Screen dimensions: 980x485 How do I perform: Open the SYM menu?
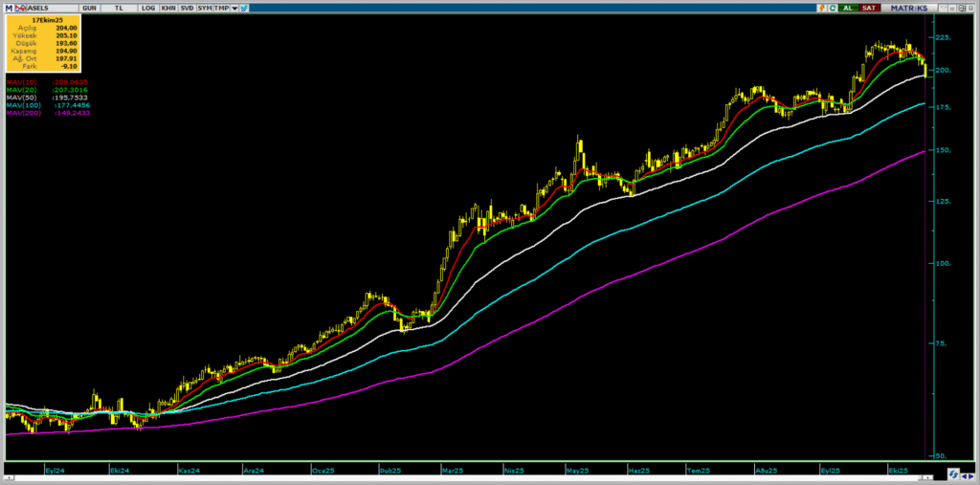(x=205, y=8)
